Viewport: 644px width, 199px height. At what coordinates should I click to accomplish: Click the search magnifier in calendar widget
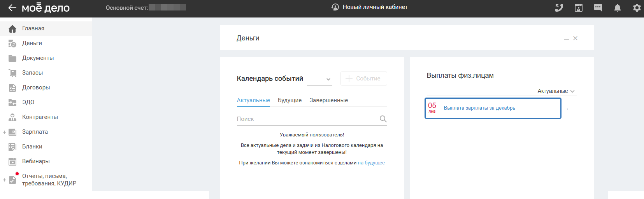(383, 119)
